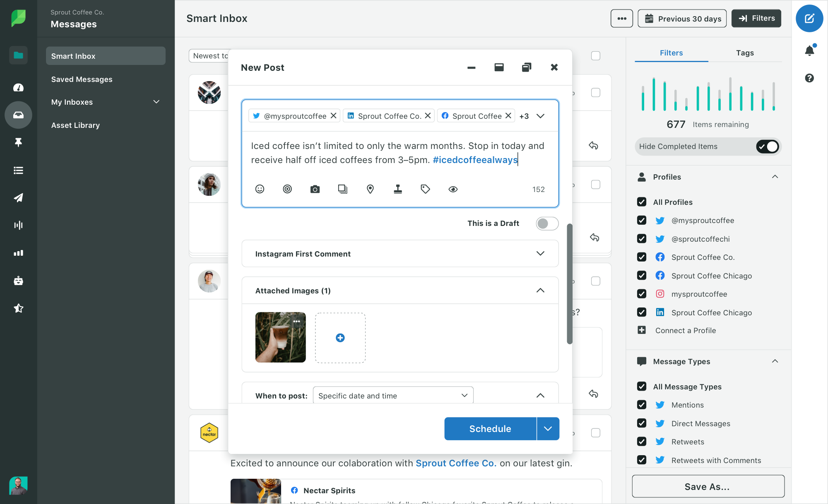Viewport: 828px width, 504px height.
Task: Click the Schedule button
Action: (x=490, y=429)
